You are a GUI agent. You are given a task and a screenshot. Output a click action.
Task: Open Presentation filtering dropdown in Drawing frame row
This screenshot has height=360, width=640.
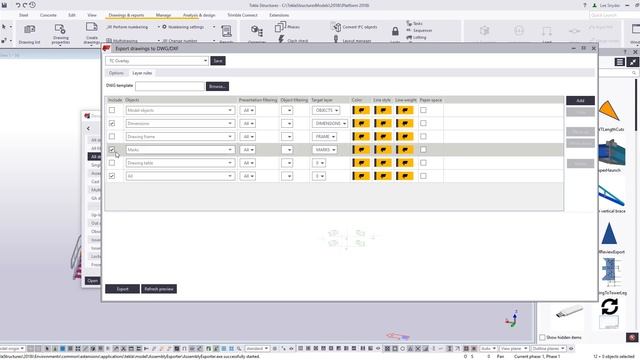click(247, 136)
